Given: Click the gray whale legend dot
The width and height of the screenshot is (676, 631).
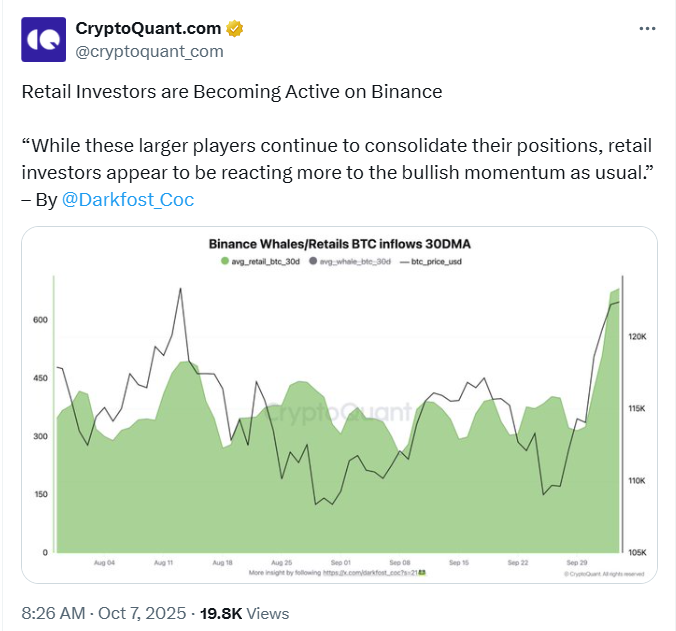Looking at the screenshot, I should pyautogui.click(x=312, y=262).
